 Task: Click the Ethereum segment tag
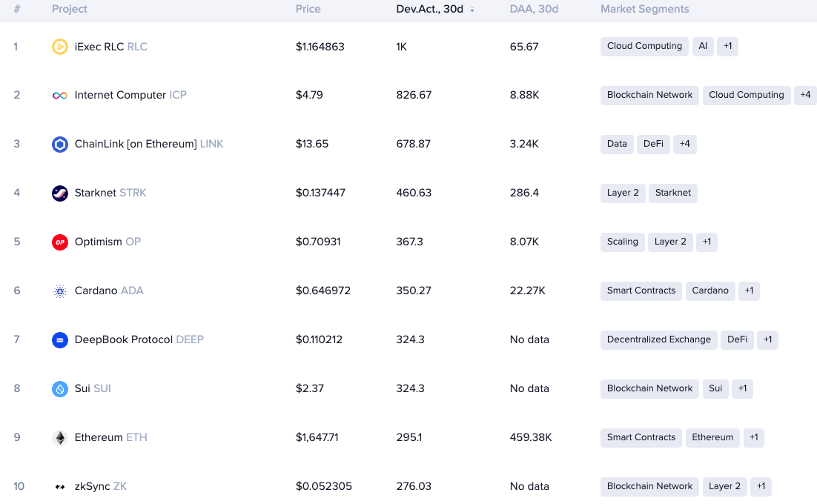pos(712,438)
